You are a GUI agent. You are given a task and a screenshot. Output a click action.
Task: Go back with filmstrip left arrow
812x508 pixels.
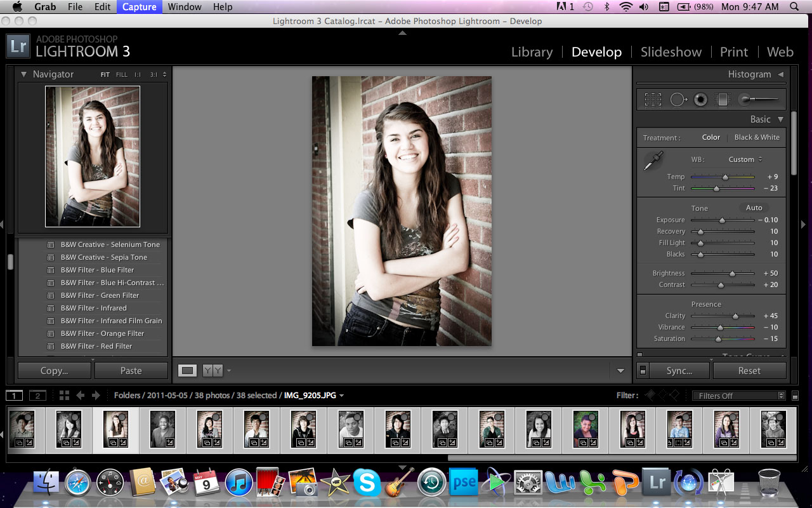[81, 395]
